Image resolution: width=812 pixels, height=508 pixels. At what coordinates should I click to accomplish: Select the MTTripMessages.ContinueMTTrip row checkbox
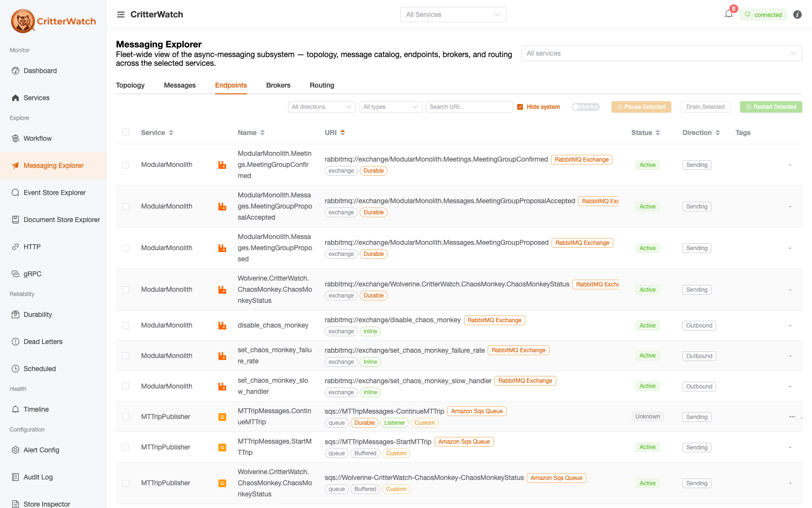[x=126, y=417]
